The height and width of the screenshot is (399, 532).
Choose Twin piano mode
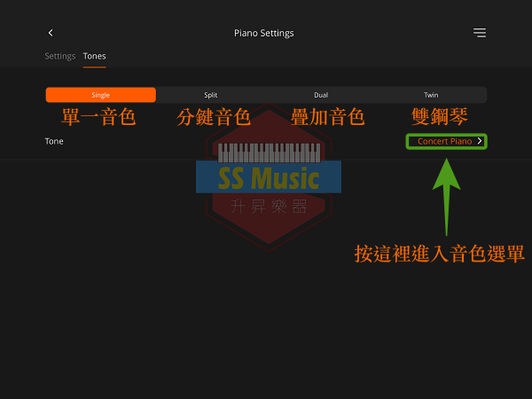point(431,95)
